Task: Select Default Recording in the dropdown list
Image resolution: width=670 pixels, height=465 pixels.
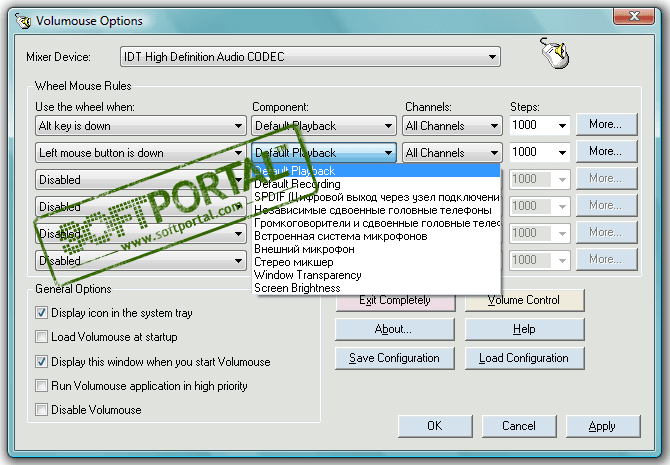Action: click(376, 184)
